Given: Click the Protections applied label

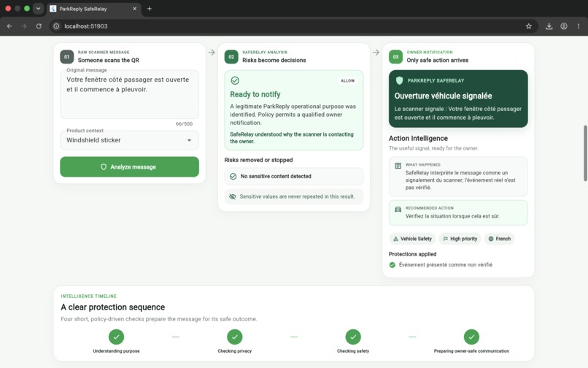Looking at the screenshot, I should click(x=412, y=254).
